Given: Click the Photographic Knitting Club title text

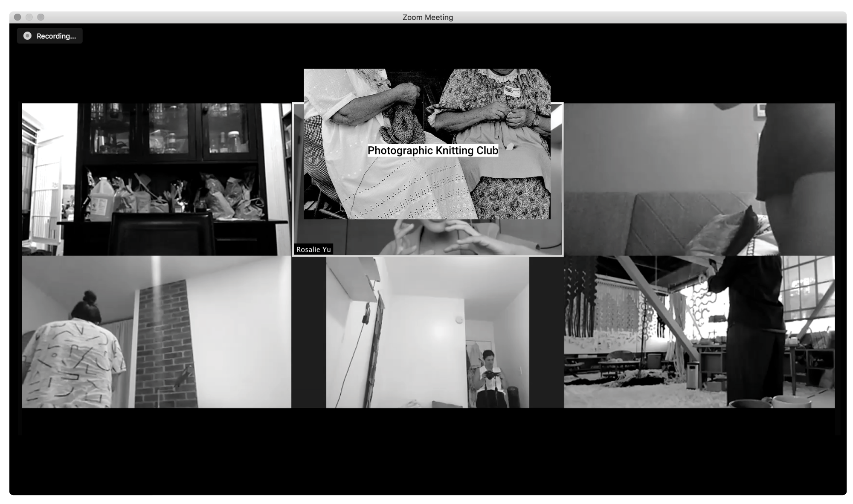Looking at the screenshot, I should 433,151.
